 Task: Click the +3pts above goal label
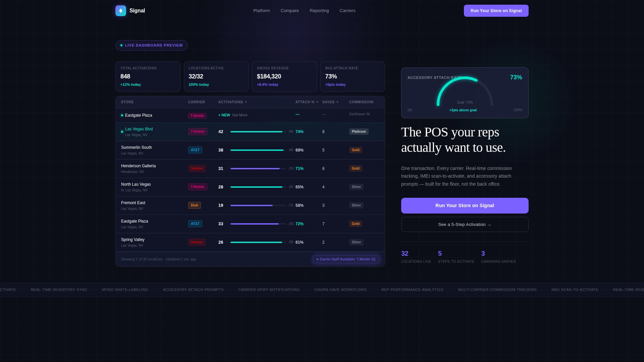tap(463, 110)
